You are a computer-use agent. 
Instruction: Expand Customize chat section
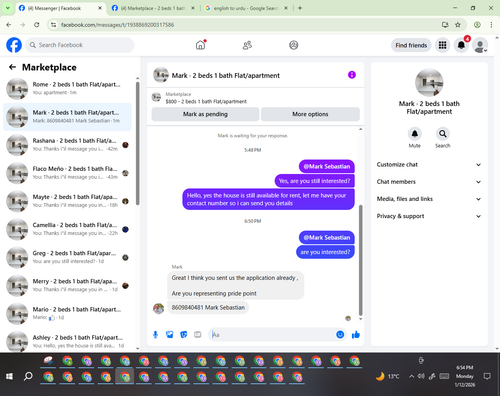(x=429, y=165)
